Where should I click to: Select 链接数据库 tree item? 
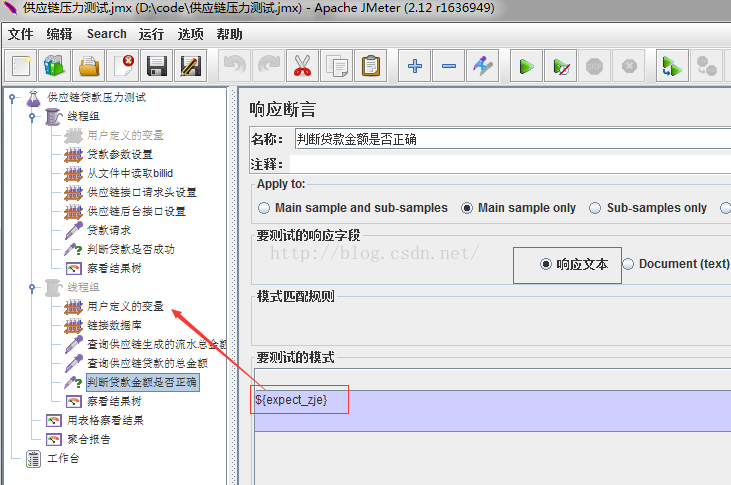(x=114, y=326)
